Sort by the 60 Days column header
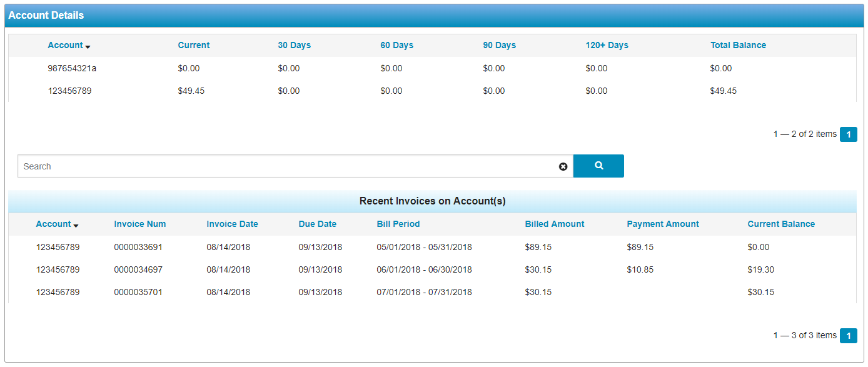868x367 pixels. coord(396,45)
